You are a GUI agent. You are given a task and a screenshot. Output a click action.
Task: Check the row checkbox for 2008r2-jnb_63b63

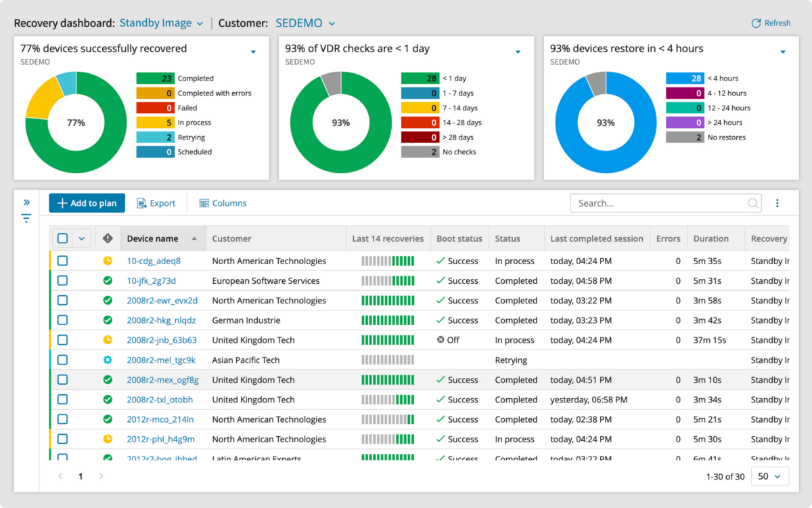click(x=63, y=339)
